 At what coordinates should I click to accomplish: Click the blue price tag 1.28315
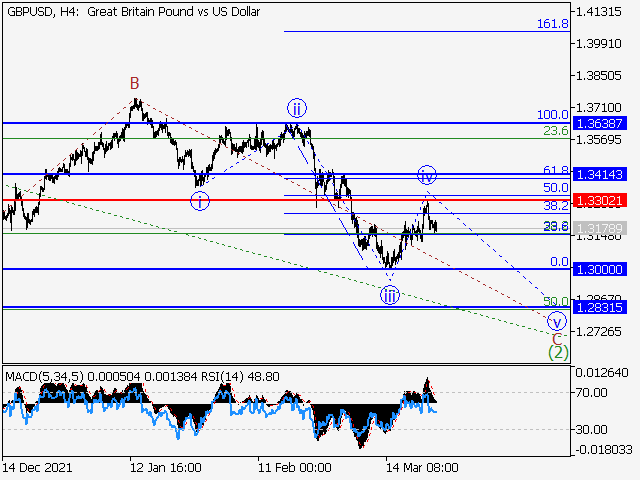click(x=600, y=307)
